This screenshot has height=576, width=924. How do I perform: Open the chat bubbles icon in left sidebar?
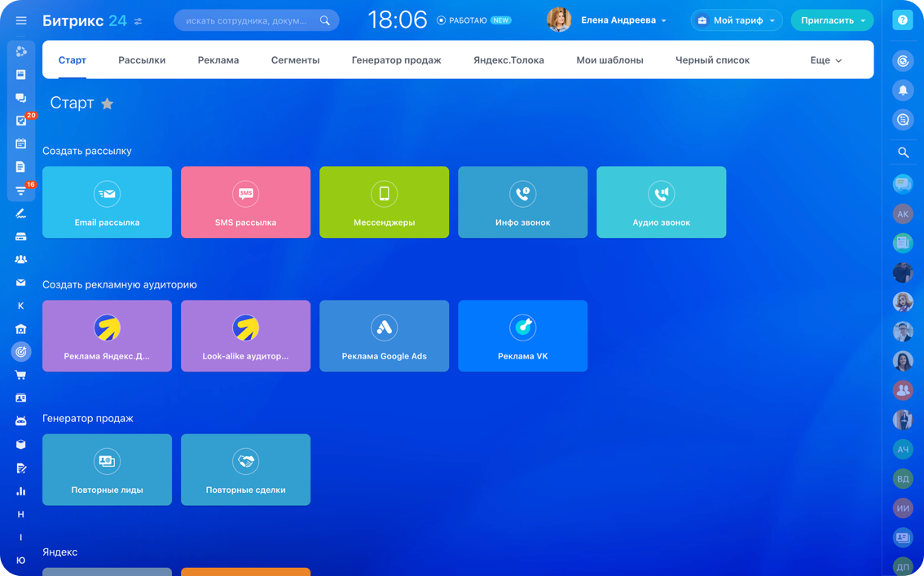[x=20, y=98]
